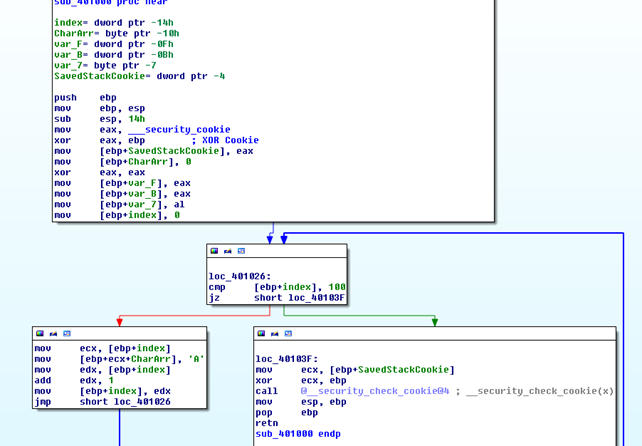Click the color icon on the loop body node
The width and height of the screenshot is (642, 446).
[x=40, y=333]
